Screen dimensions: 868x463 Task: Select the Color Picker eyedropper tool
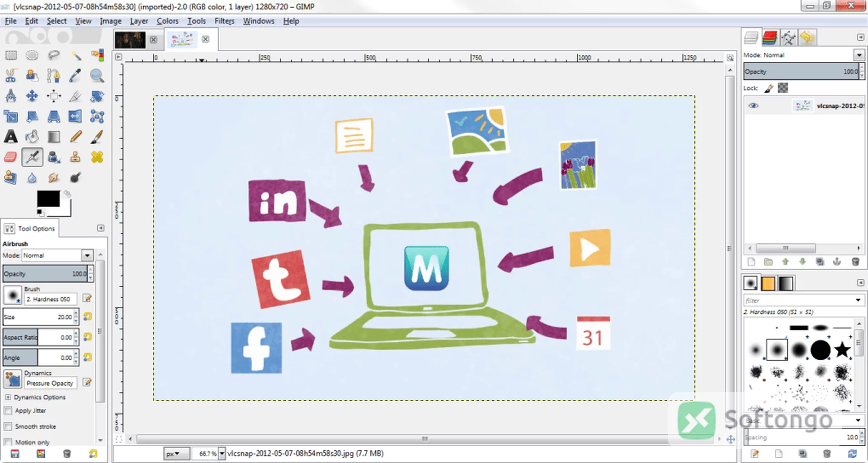pos(75,76)
